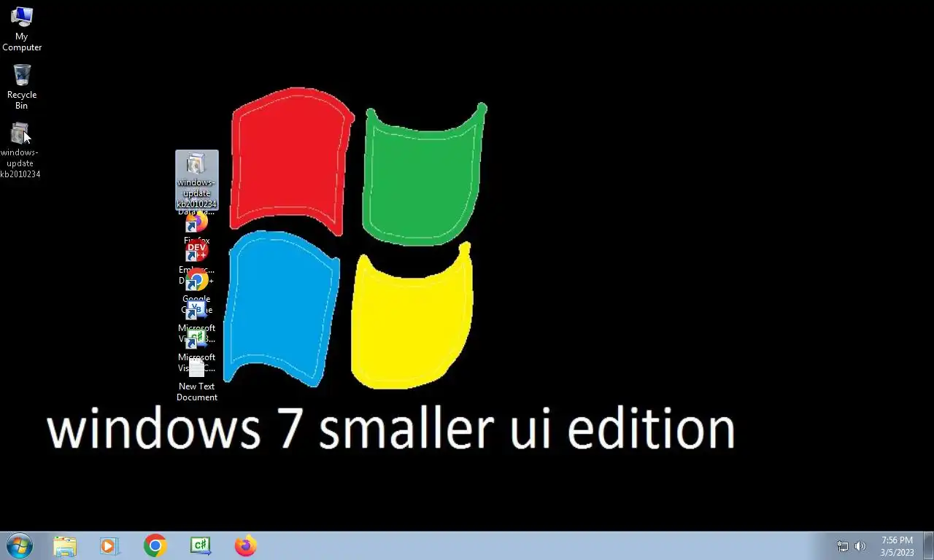The image size is (934, 560).
Task: Select the red Dev-C++ desktop shortcut
Action: pos(196,252)
